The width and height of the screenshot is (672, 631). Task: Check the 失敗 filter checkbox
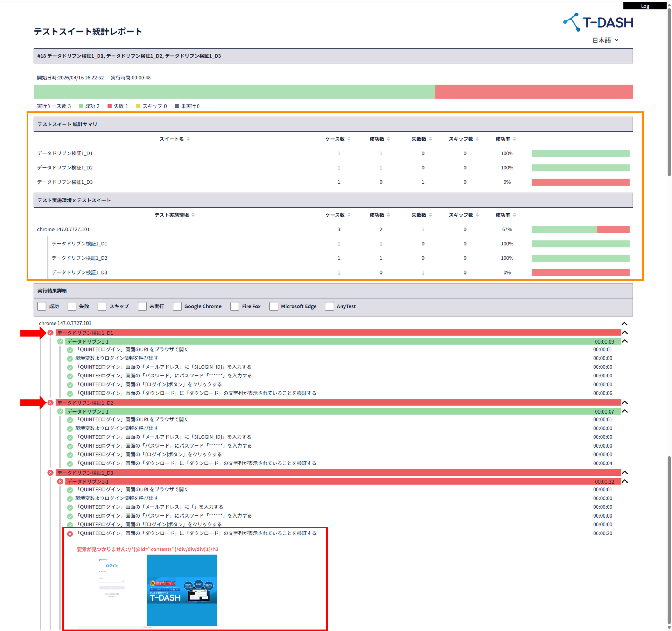tap(72, 306)
